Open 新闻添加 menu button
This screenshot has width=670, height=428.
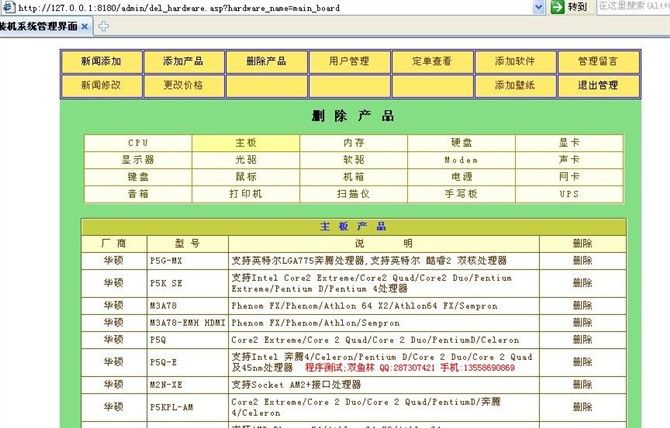[101, 62]
